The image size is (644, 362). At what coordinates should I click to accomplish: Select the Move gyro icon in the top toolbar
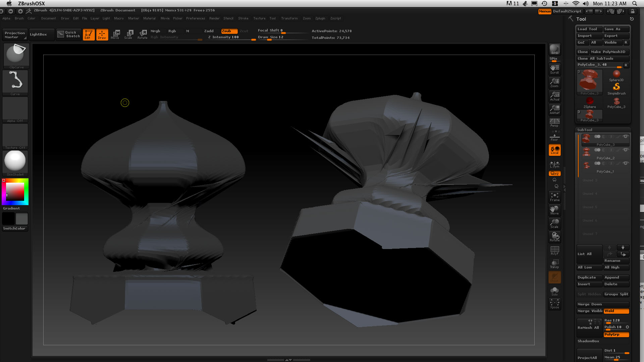coord(115,34)
